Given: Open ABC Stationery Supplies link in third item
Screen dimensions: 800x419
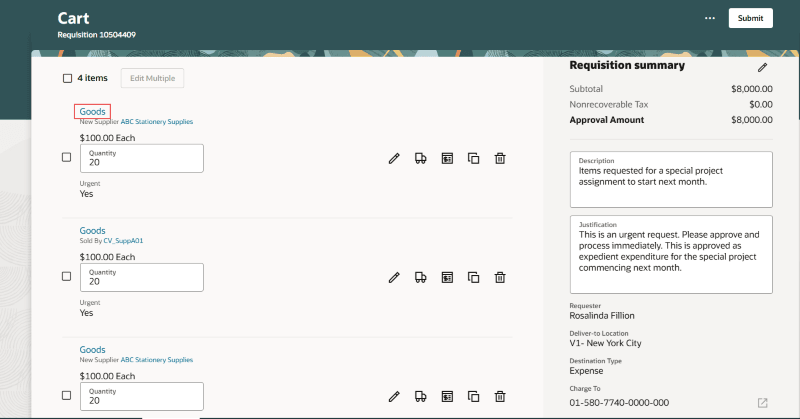Looking at the screenshot, I should pos(157,360).
